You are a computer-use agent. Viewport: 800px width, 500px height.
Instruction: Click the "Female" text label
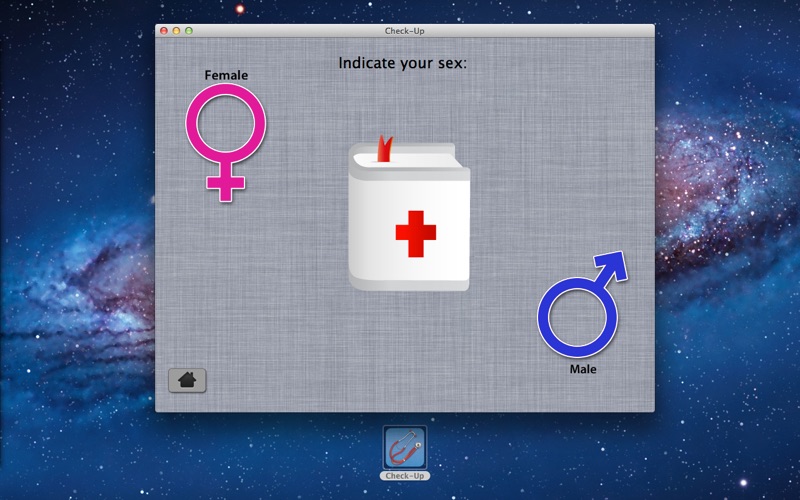[x=226, y=75]
